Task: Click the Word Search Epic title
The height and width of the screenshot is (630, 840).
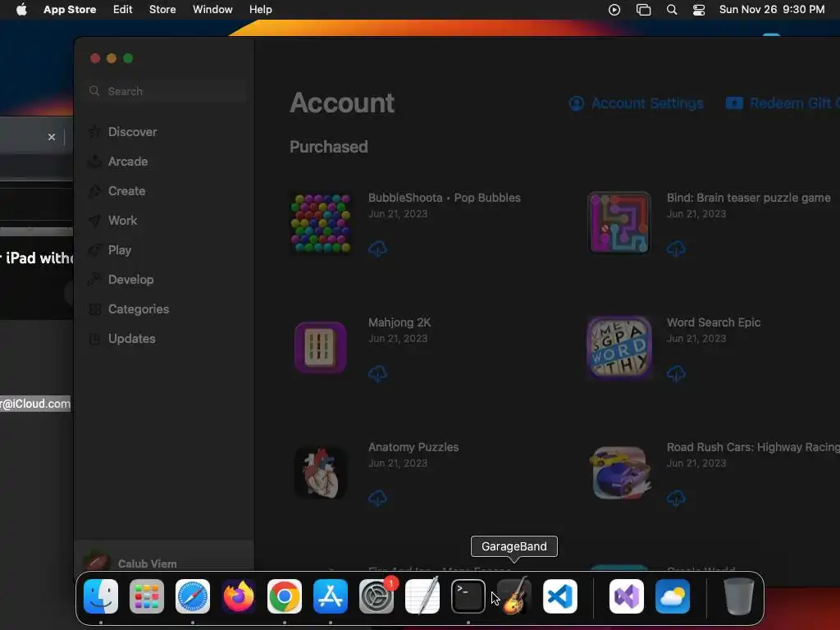Action: (714, 322)
